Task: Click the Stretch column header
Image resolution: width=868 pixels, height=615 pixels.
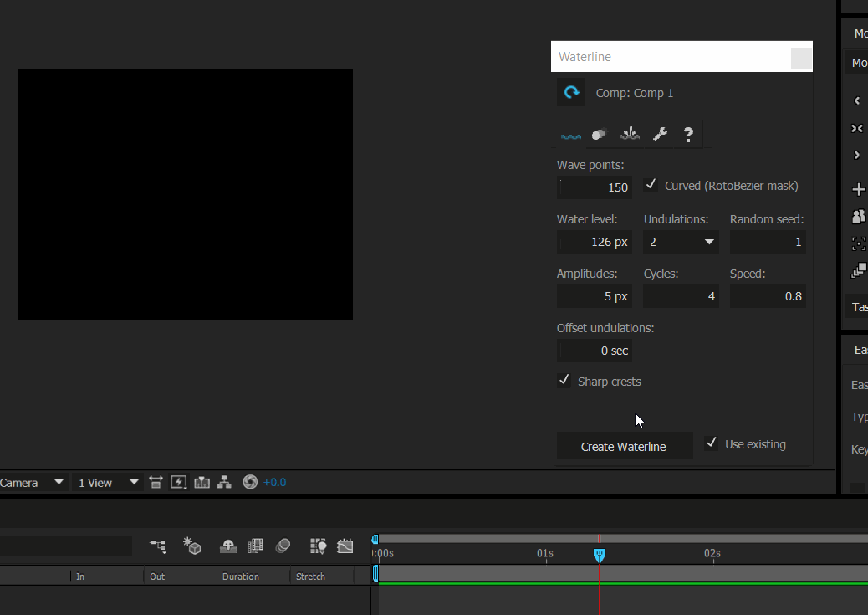Action: (310, 577)
